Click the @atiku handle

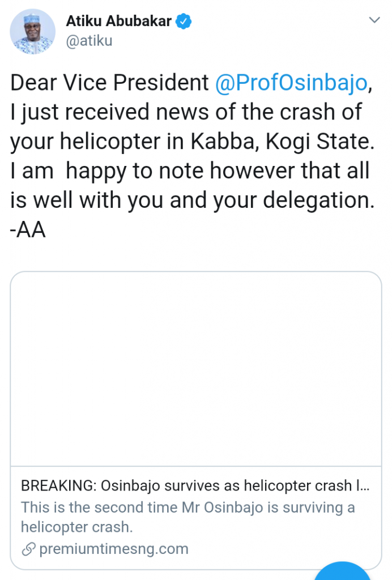point(89,41)
